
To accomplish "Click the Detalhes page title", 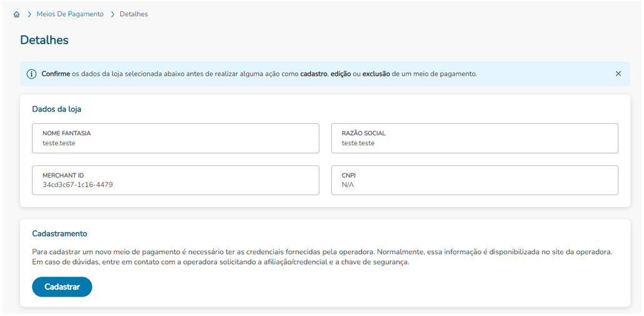I will pyautogui.click(x=44, y=40).
